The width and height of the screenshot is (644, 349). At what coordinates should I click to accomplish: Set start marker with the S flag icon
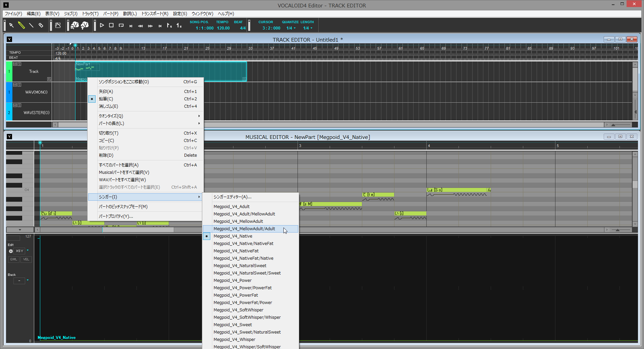pos(169,26)
